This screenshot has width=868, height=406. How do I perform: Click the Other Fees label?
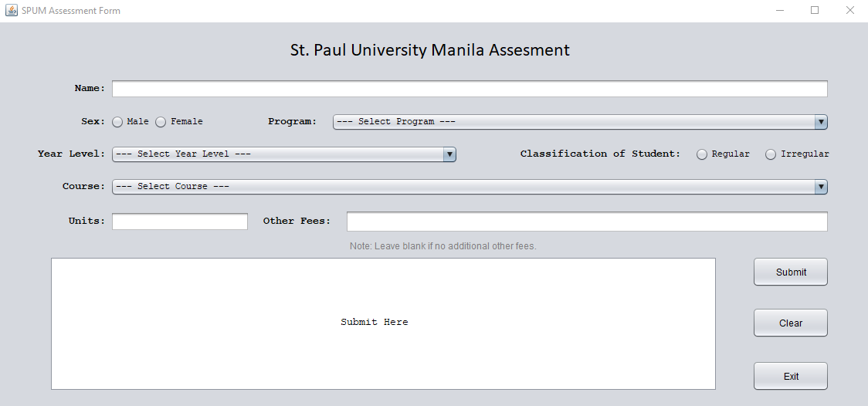coord(297,221)
